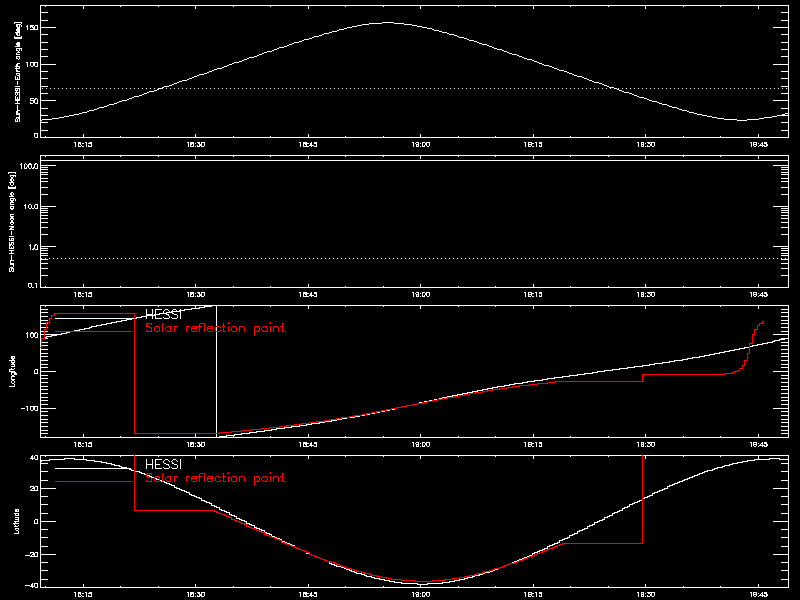Click the Longitude y-axis title

pos(12,371)
